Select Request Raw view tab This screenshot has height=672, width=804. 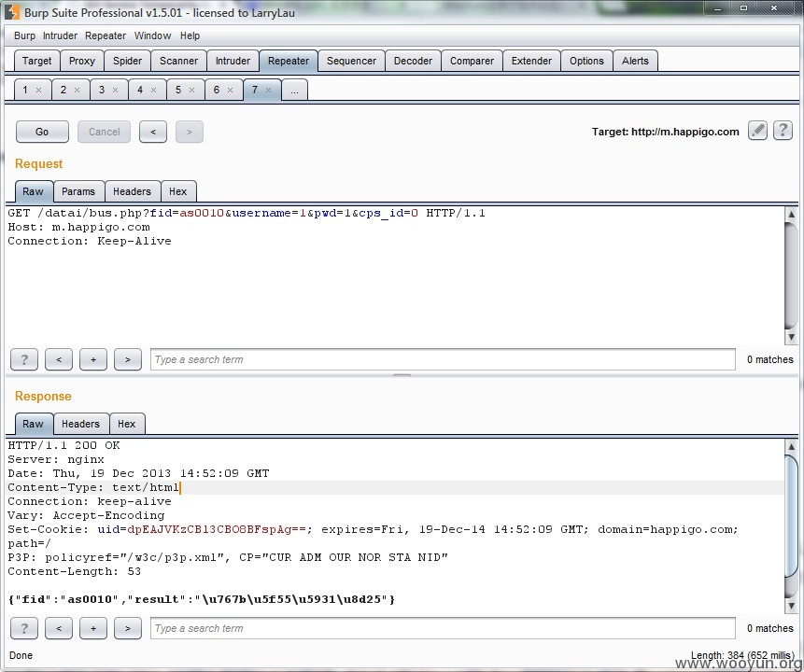[x=33, y=191]
